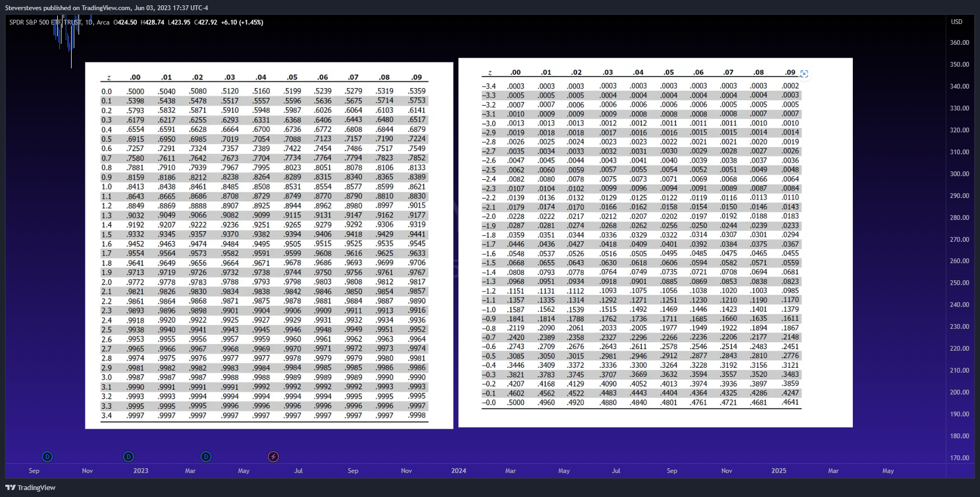This screenshot has width=980, height=497.
Task: Click the TradingView logo at bottom left
Action: (x=30, y=487)
